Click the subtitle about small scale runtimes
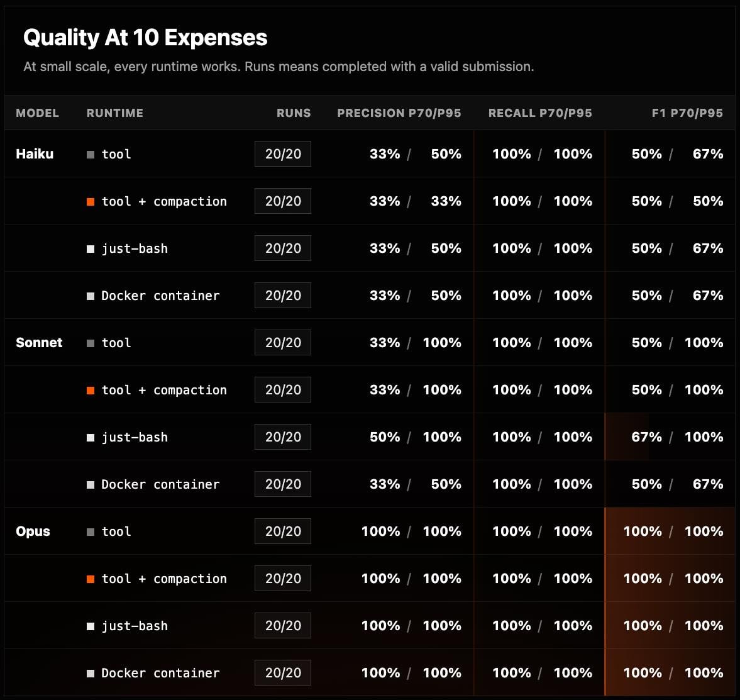Image resolution: width=740 pixels, height=700 pixels. (279, 67)
